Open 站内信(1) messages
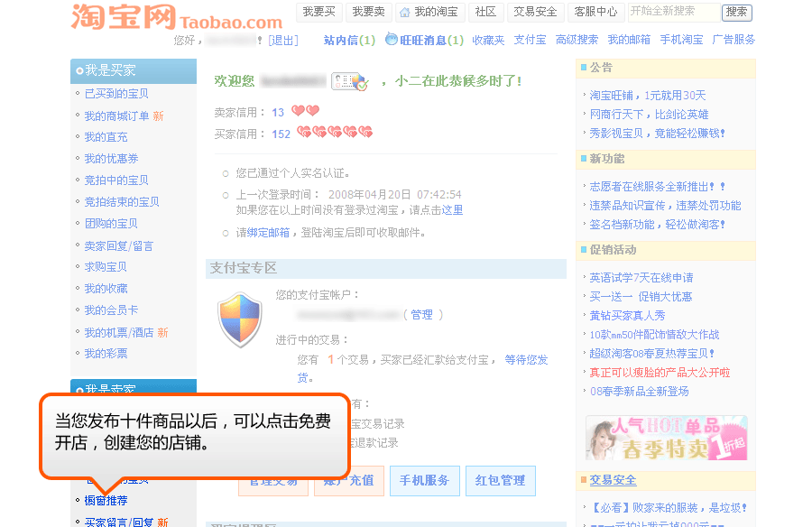The height and width of the screenshot is (527, 812). 349,40
